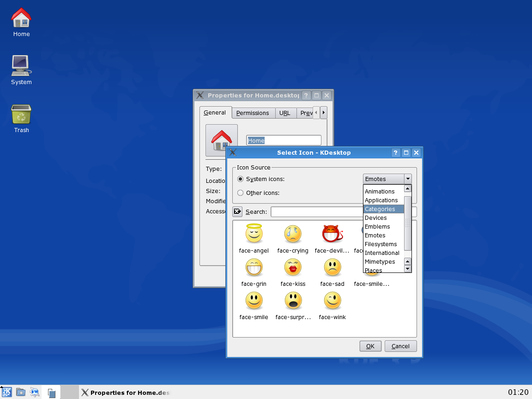The image size is (532, 399).
Task: Choose Devices from the dropdown list
Action: coord(384,218)
